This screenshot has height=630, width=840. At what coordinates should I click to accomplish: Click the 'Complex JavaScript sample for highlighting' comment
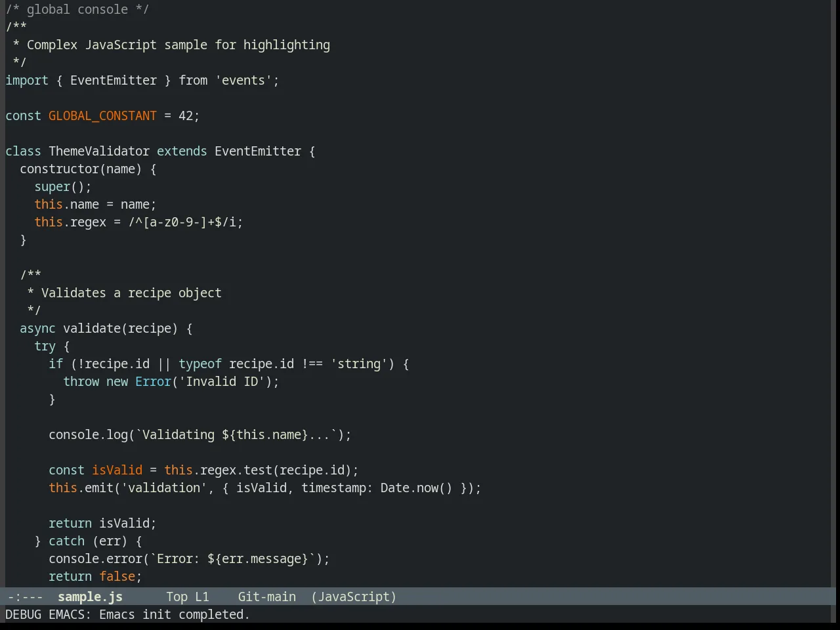point(178,45)
